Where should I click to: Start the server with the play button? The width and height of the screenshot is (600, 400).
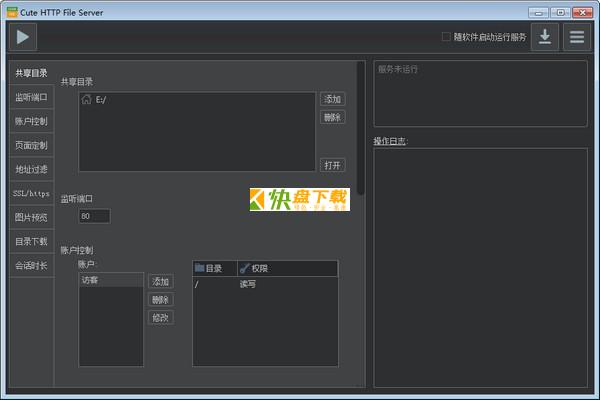coord(23,37)
